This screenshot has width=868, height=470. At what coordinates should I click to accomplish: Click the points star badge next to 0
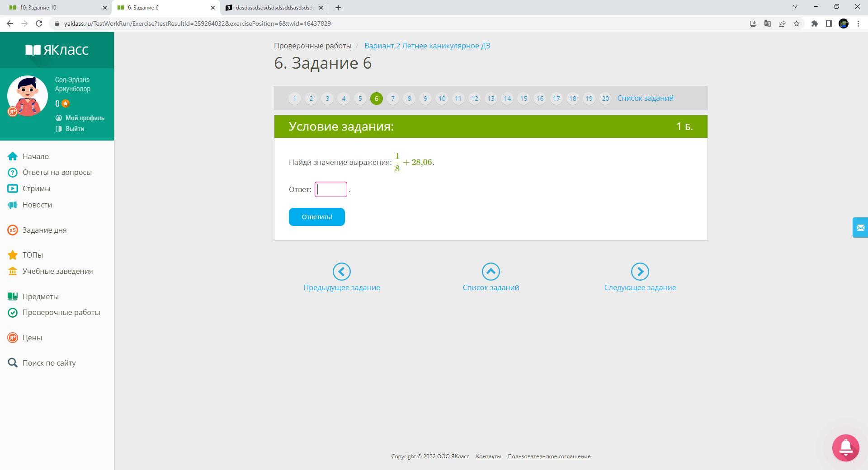(66, 103)
